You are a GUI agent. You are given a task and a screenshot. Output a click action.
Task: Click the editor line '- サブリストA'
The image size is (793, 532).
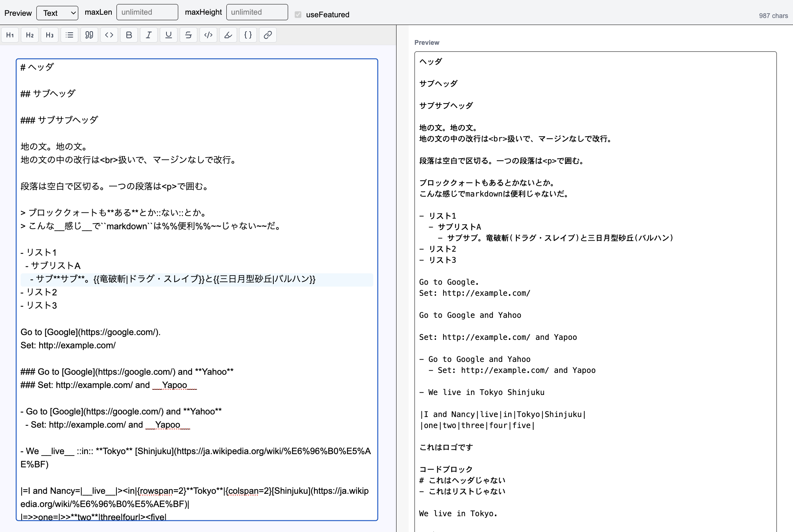pyautogui.click(x=53, y=266)
